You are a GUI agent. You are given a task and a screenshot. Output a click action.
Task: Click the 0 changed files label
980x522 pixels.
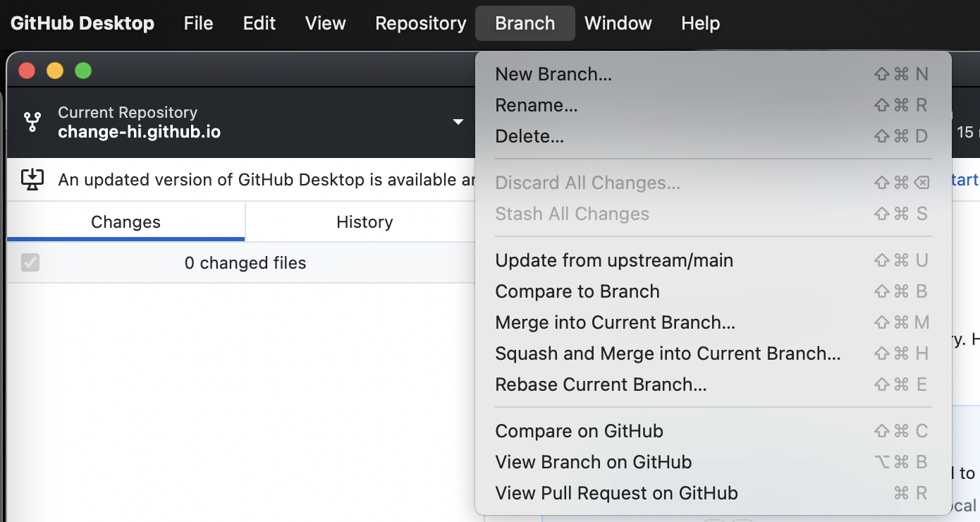(x=245, y=263)
